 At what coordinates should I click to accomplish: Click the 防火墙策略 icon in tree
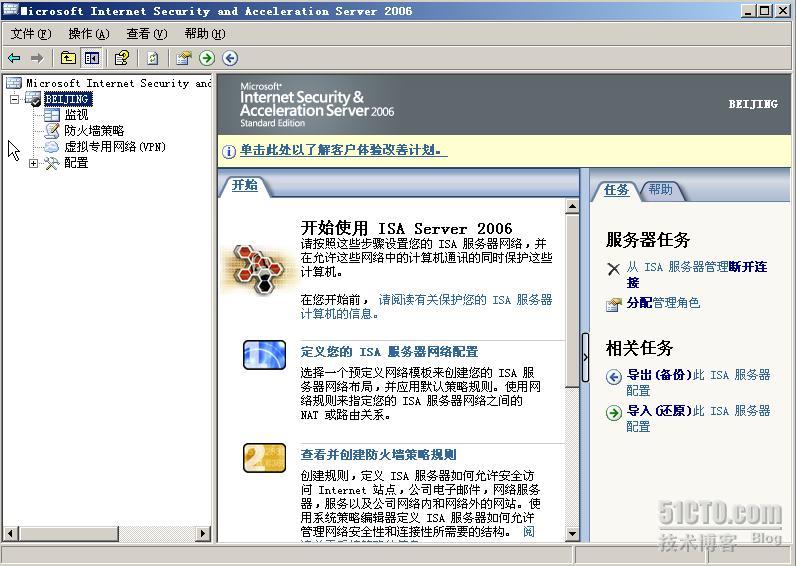click(x=51, y=131)
